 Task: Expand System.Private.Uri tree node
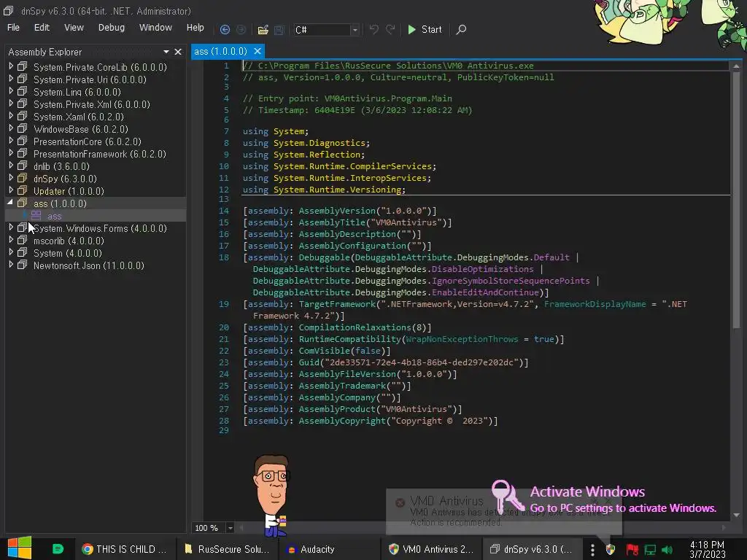click(x=10, y=79)
